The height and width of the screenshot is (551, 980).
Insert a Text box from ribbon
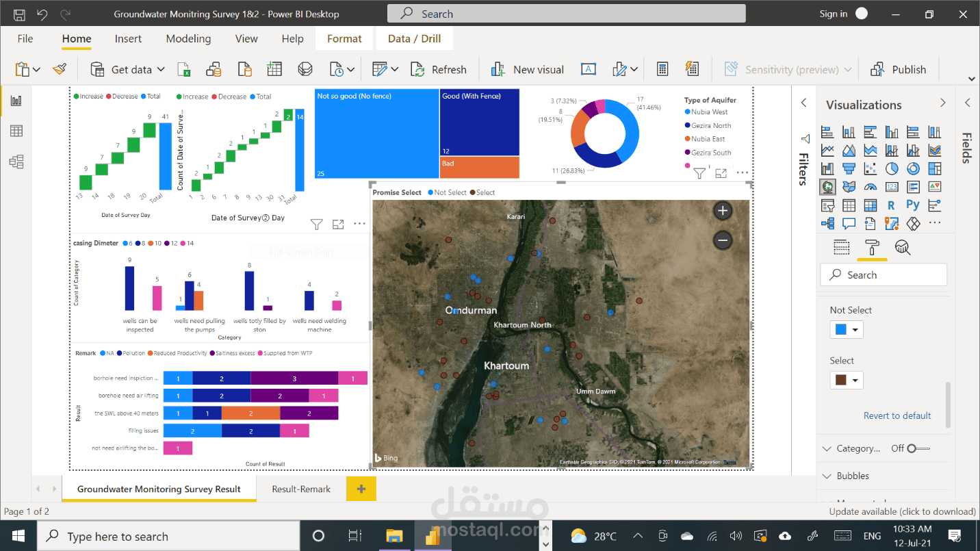tap(588, 69)
